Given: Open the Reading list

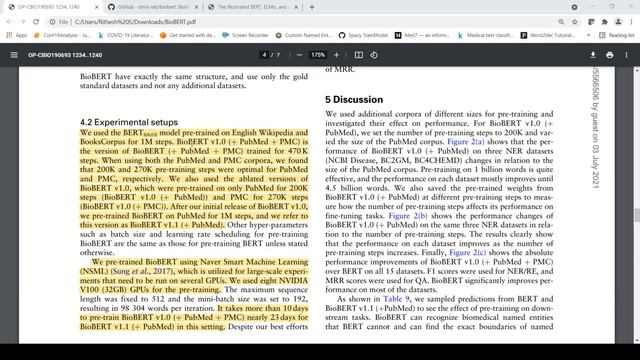Looking at the screenshot, I should click(x=617, y=36).
